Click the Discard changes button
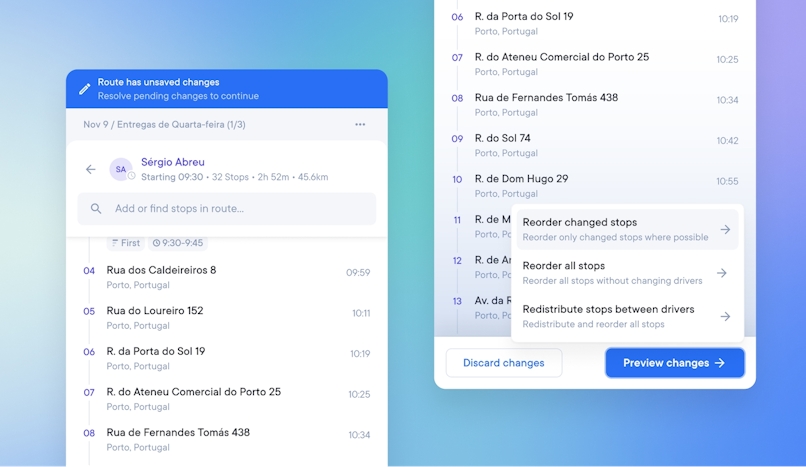The width and height of the screenshot is (806, 467). (x=504, y=363)
